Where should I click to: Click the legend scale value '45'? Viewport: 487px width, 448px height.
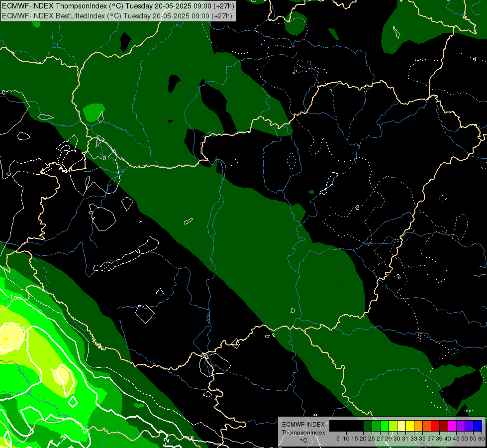456,439
